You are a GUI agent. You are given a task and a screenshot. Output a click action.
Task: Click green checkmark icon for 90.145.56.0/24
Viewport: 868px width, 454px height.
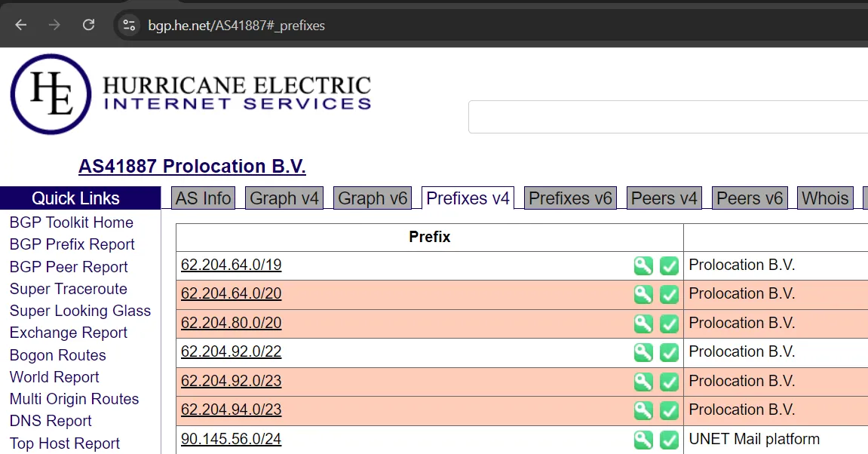click(x=669, y=440)
